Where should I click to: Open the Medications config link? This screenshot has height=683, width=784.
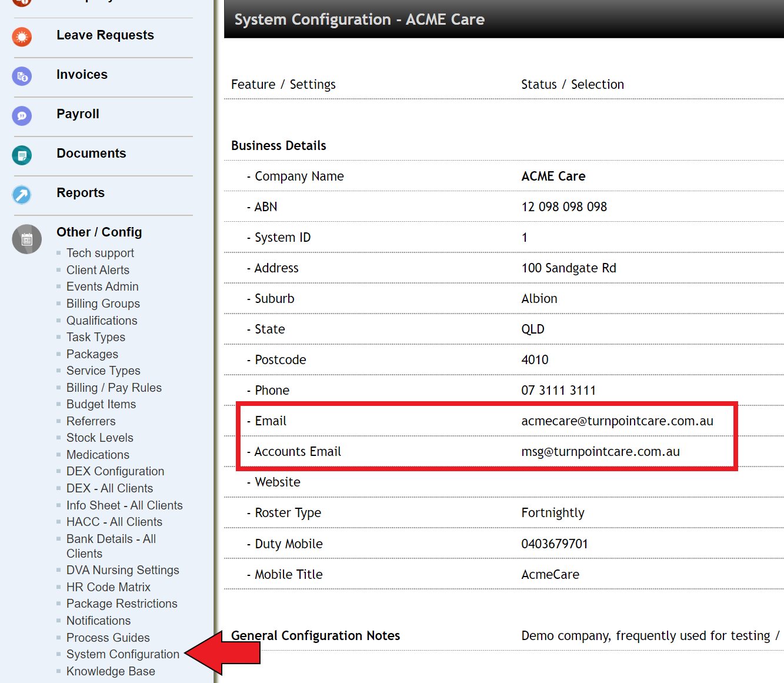98,455
